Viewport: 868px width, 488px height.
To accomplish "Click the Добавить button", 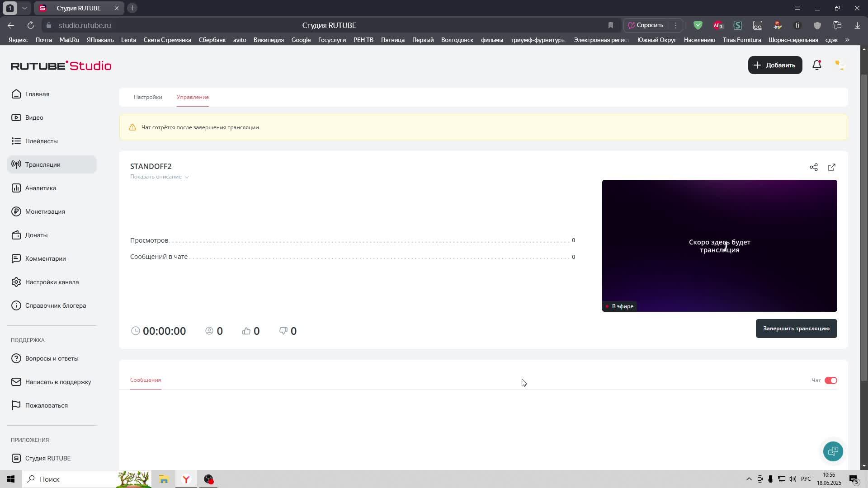I will [775, 65].
